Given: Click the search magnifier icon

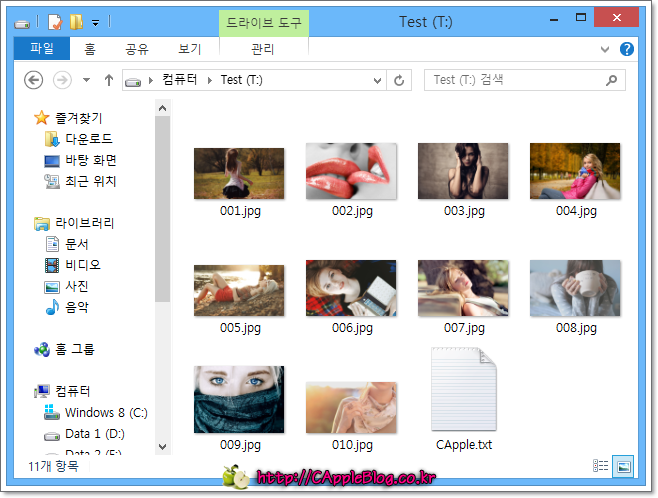Looking at the screenshot, I should [x=611, y=80].
